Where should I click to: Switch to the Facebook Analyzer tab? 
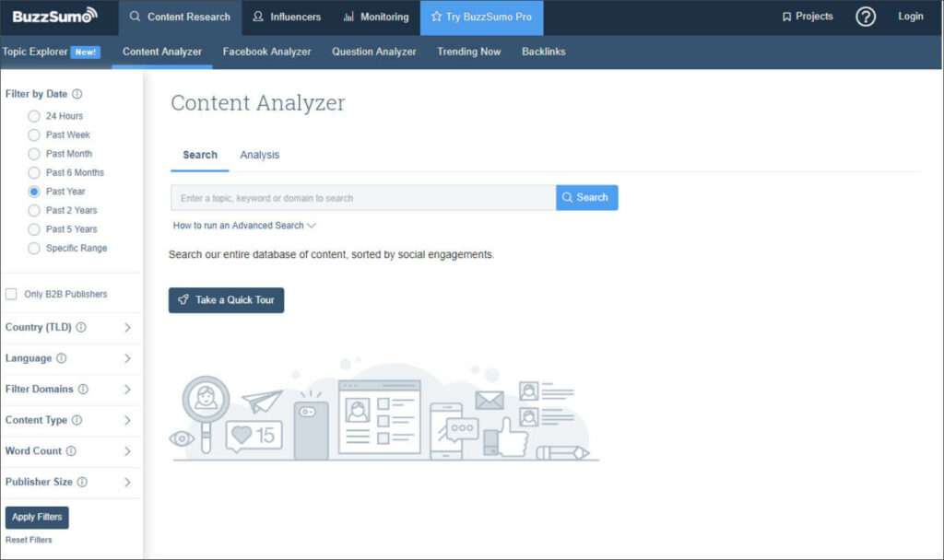tap(266, 52)
